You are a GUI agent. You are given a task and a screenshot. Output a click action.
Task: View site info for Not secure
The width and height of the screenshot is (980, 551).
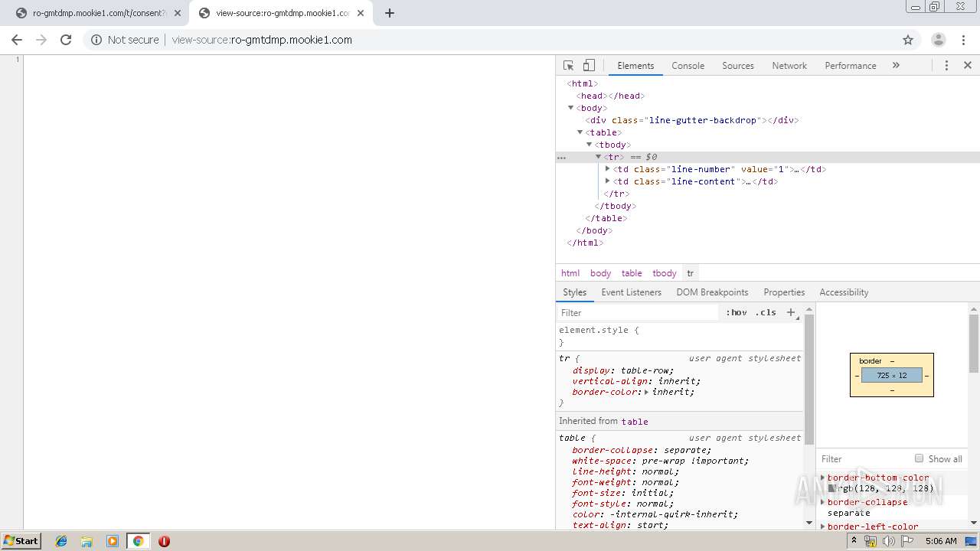tap(125, 40)
